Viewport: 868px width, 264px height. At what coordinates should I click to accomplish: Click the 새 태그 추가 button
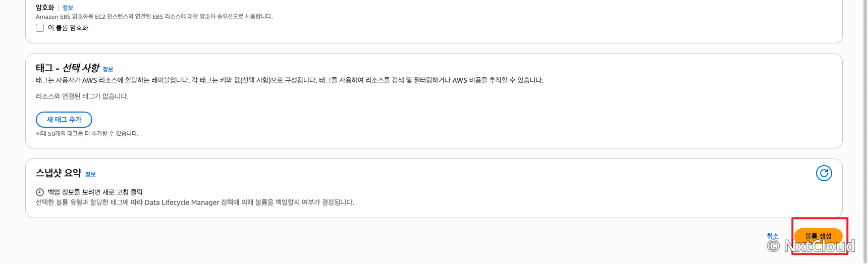click(64, 120)
